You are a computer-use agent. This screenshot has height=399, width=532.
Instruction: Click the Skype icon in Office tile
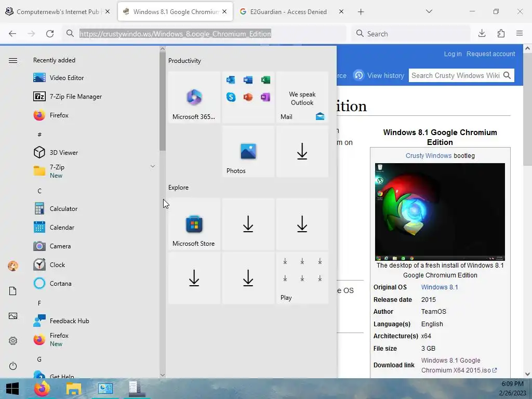click(231, 97)
